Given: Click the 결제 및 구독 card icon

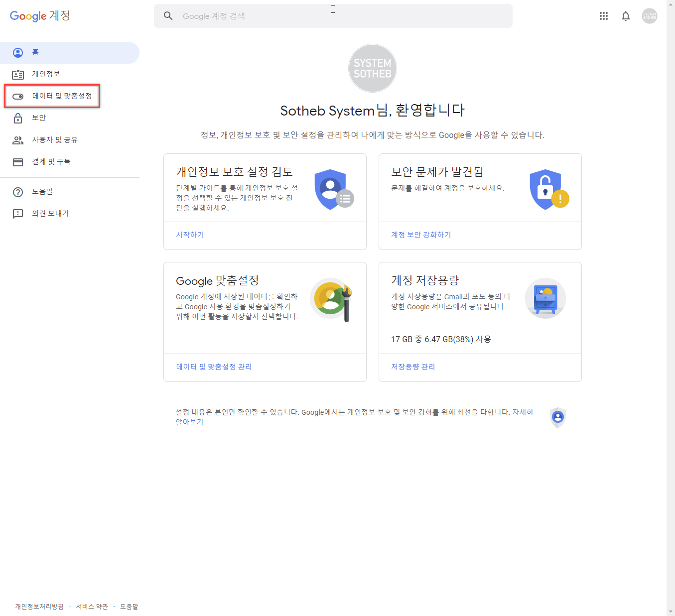Looking at the screenshot, I should coord(18,162).
